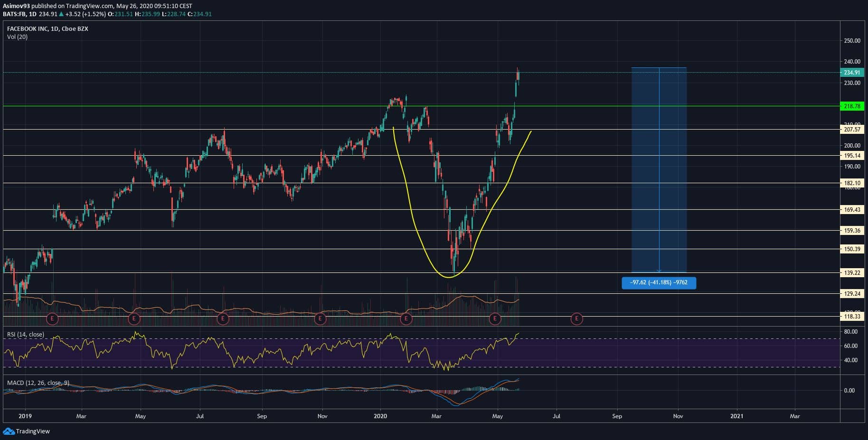Select the 118.33 horizontal line price label
The height and width of the screenshot is (440, 868).
[852, 316]
